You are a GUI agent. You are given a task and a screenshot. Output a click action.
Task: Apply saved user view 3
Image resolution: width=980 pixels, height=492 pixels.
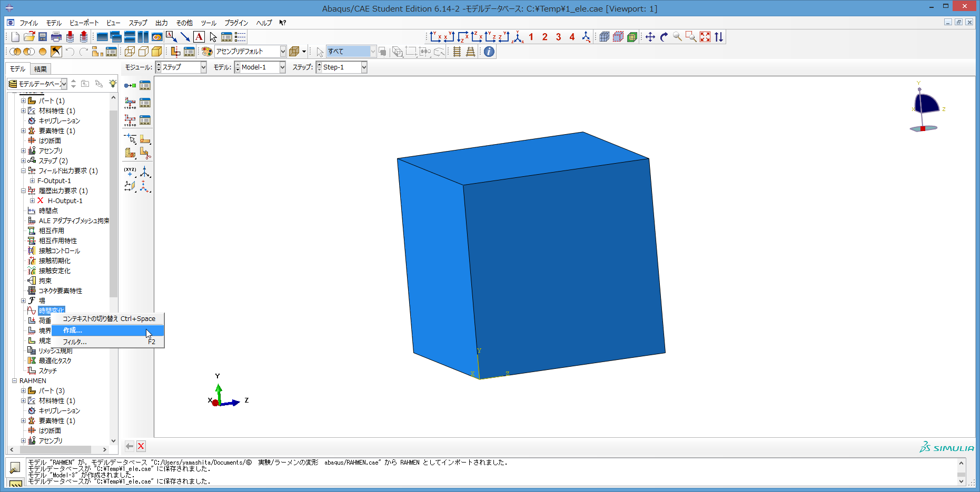559,37
